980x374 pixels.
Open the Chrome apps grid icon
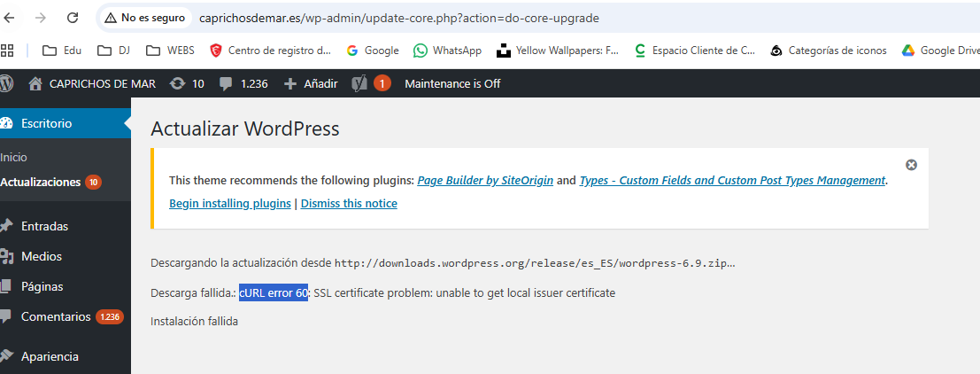click(x=8, y=51)
